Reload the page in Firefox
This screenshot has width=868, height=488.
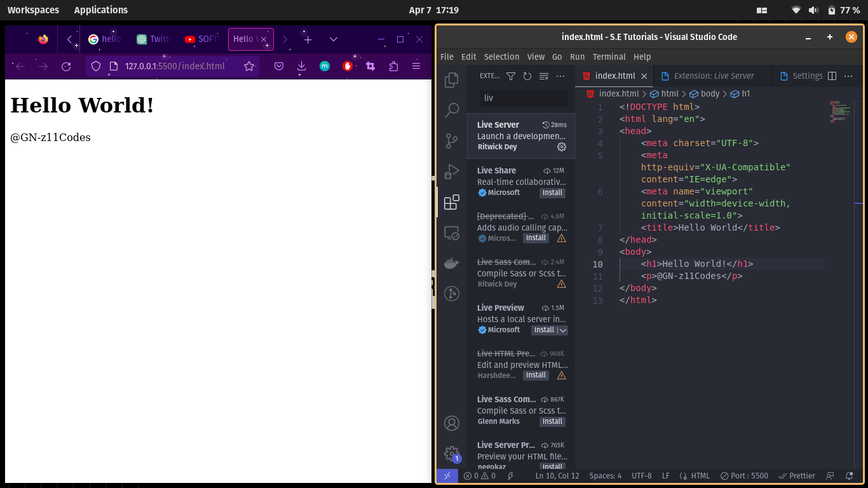click(66, 66)
